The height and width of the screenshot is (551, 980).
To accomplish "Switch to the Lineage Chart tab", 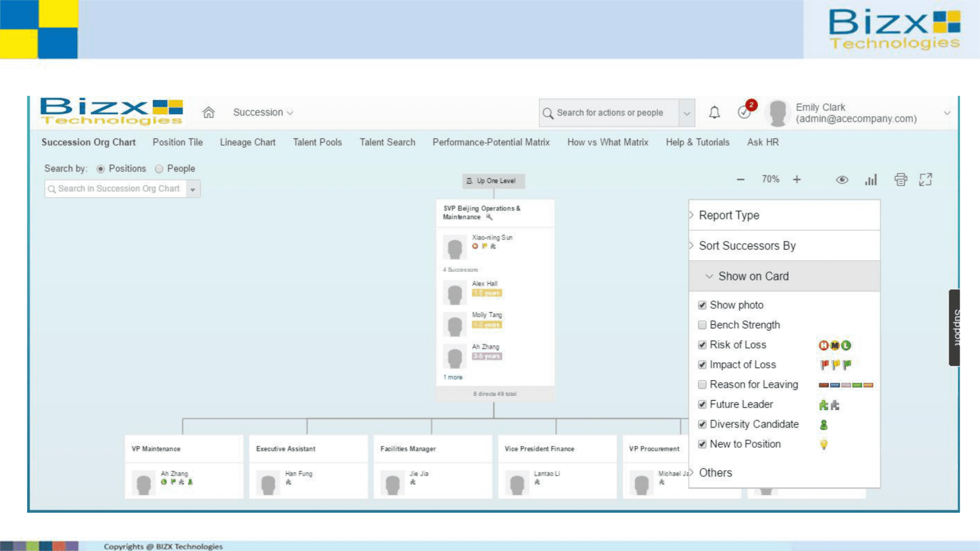I will pyautogui.click(x=247, y=142).
